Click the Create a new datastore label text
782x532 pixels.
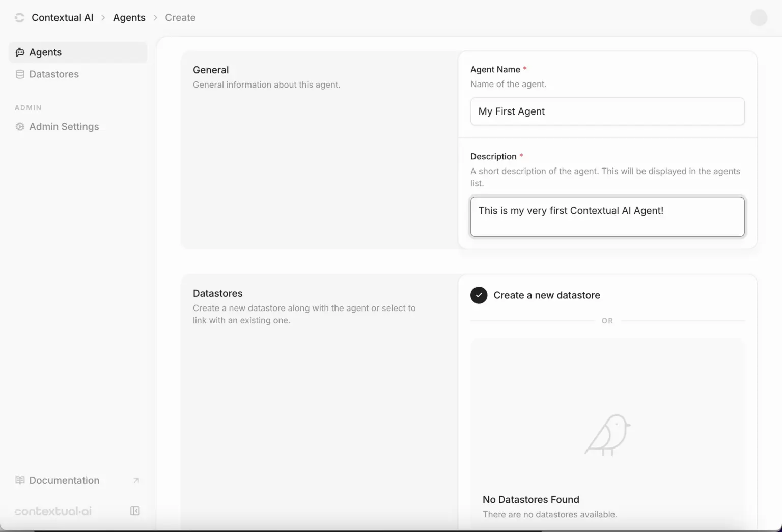click(x=547, y=295)
